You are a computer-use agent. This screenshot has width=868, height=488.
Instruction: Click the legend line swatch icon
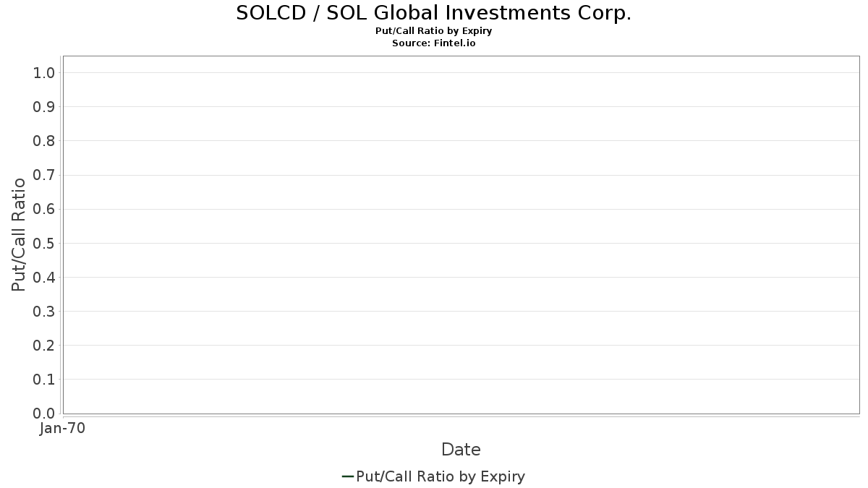point(347,476)
